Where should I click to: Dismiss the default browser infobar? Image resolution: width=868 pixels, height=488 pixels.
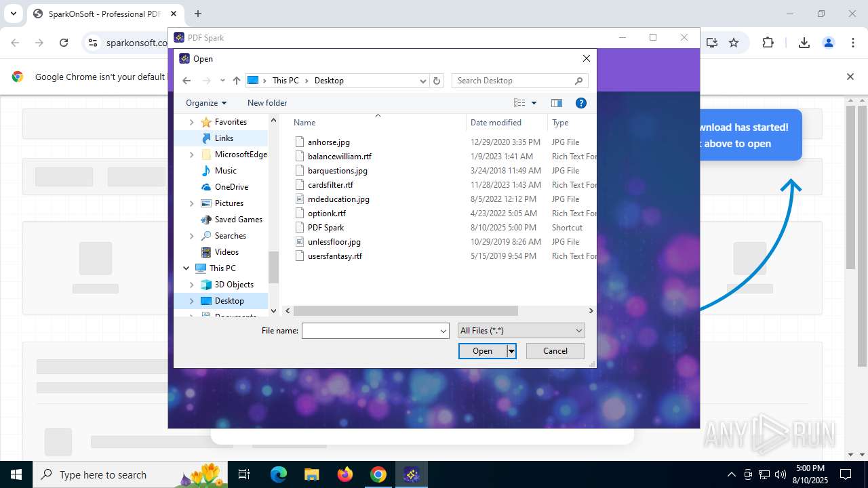pyautogui.click(x=850, y=77)
